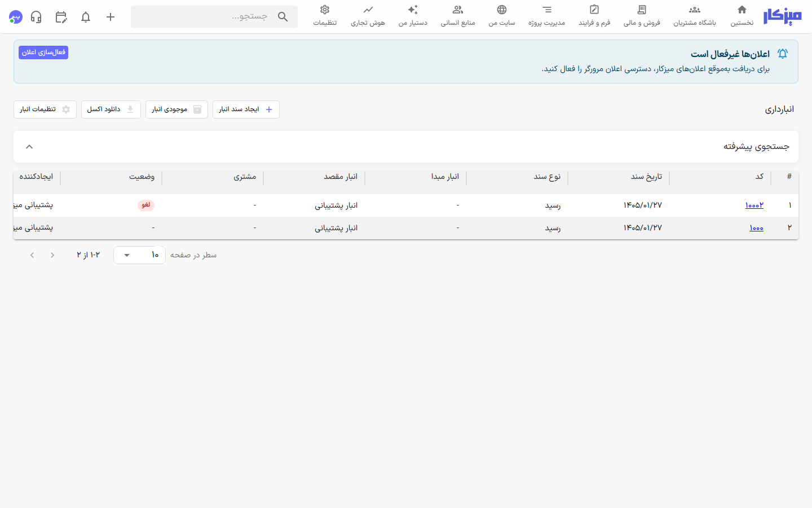Click the search magnifier icon

click(x=283, y=17)
